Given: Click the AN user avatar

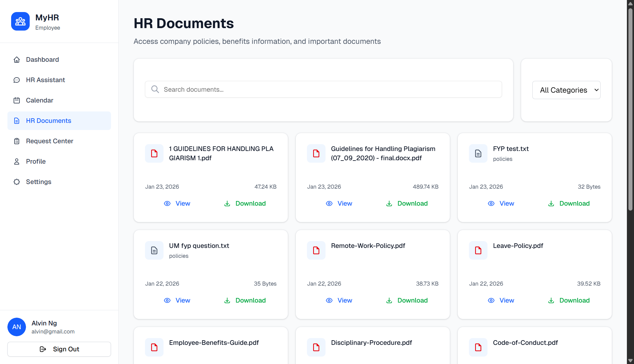Looking at the screenshot, I should pos(17,327).
